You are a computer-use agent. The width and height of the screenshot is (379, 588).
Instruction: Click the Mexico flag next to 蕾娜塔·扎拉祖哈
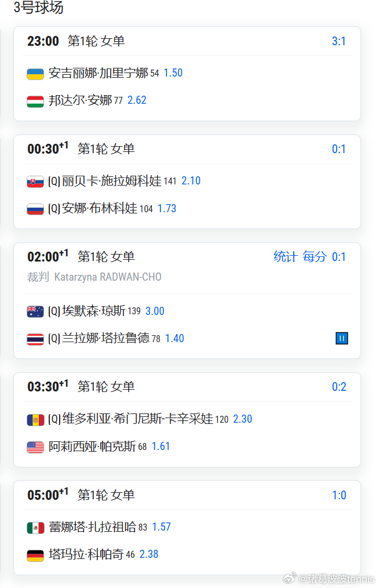pyautogui.click(x=35, y=528)
